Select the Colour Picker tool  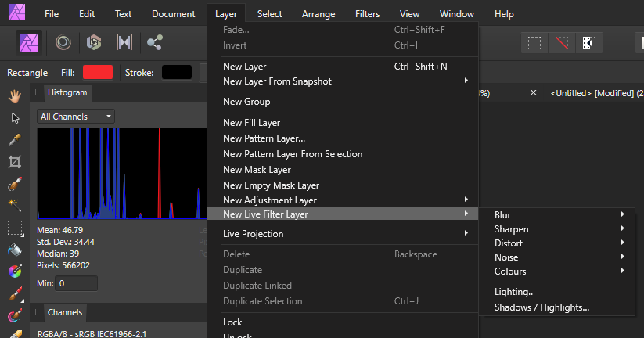15,140
